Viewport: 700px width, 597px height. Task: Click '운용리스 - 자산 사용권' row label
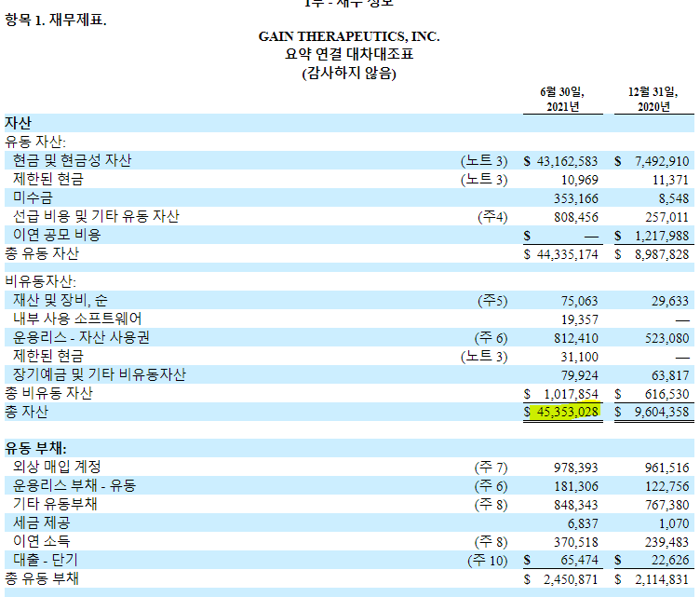[x=81, y=337]
